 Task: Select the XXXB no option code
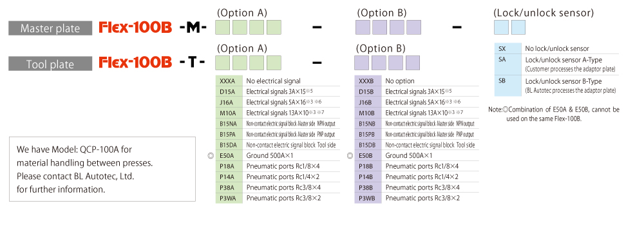point(368,81)
